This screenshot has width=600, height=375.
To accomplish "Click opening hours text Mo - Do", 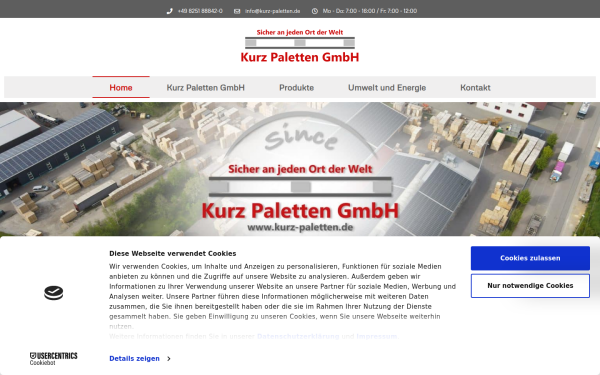I will [x=370, y=11].
